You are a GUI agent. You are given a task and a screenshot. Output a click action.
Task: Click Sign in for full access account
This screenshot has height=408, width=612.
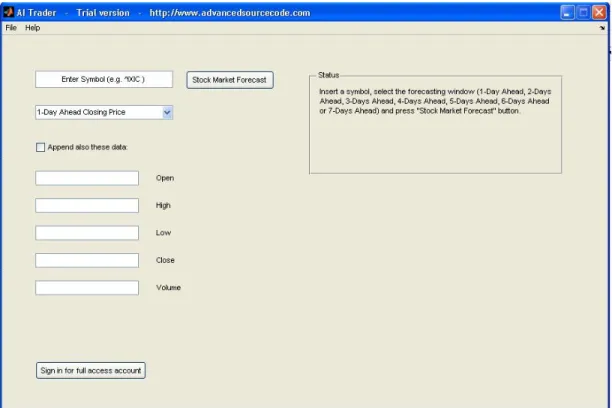click(x=91, y=371)
